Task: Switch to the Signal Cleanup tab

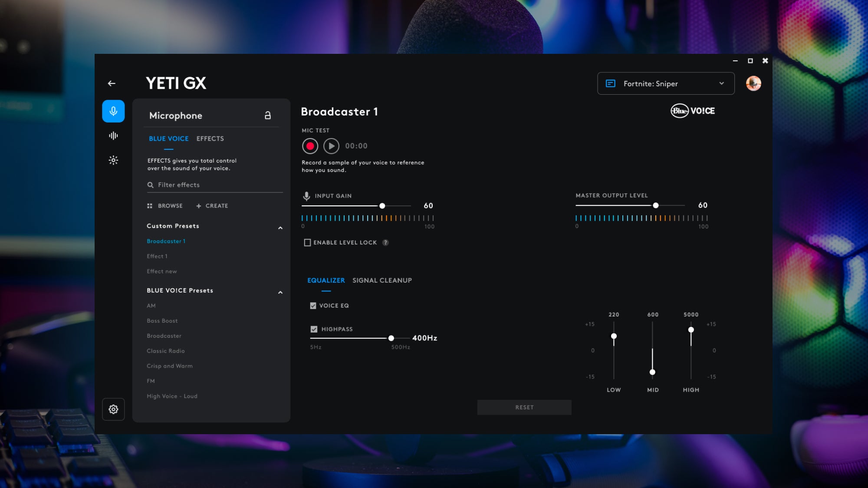Action: (382, 280)
